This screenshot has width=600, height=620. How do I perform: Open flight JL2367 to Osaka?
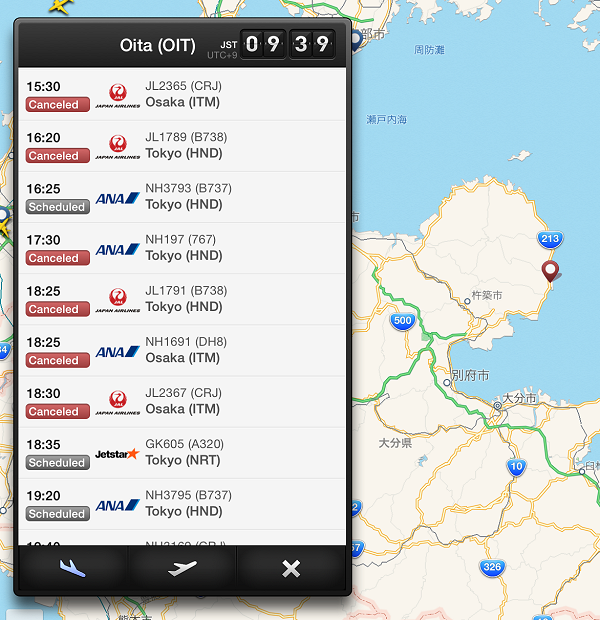click(x=182, y=402)
